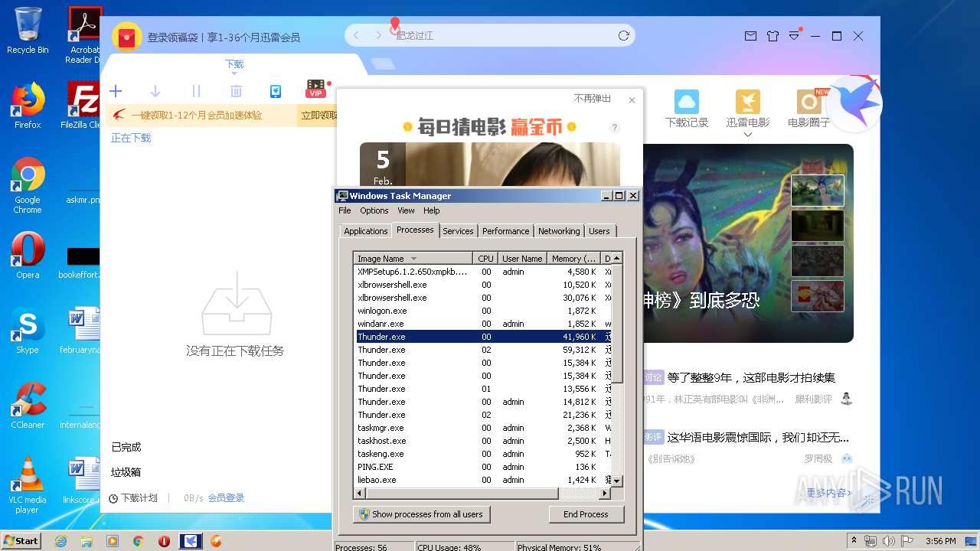Select taskmgr.exe process row

482,428
